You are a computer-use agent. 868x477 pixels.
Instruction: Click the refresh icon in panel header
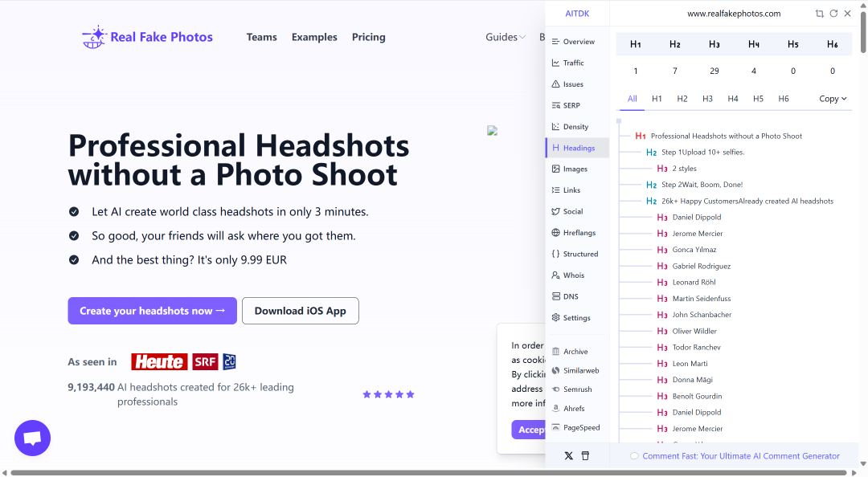coord(833,14)
